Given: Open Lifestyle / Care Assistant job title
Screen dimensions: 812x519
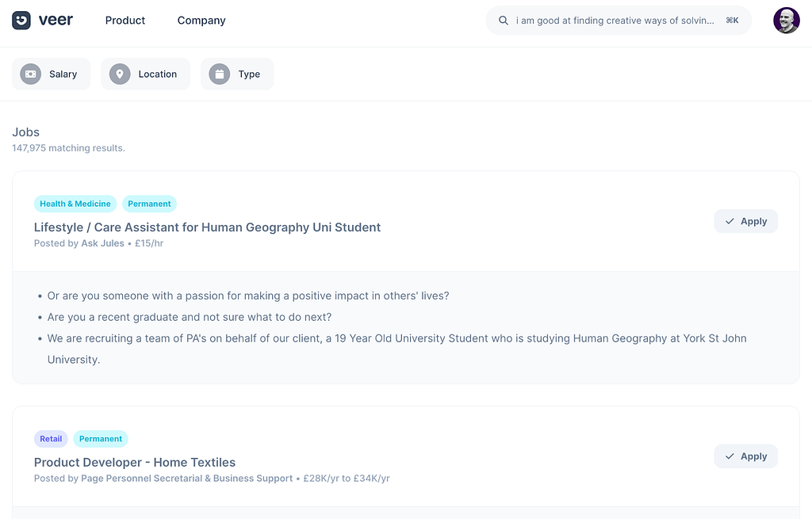Looking at the screenshot, I should [207, 227].
